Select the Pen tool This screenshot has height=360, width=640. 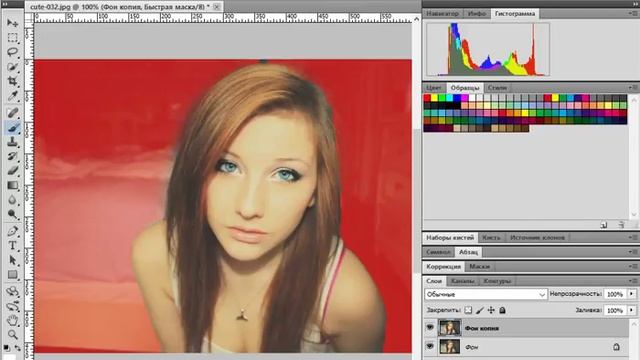click(x=12, y=231)
